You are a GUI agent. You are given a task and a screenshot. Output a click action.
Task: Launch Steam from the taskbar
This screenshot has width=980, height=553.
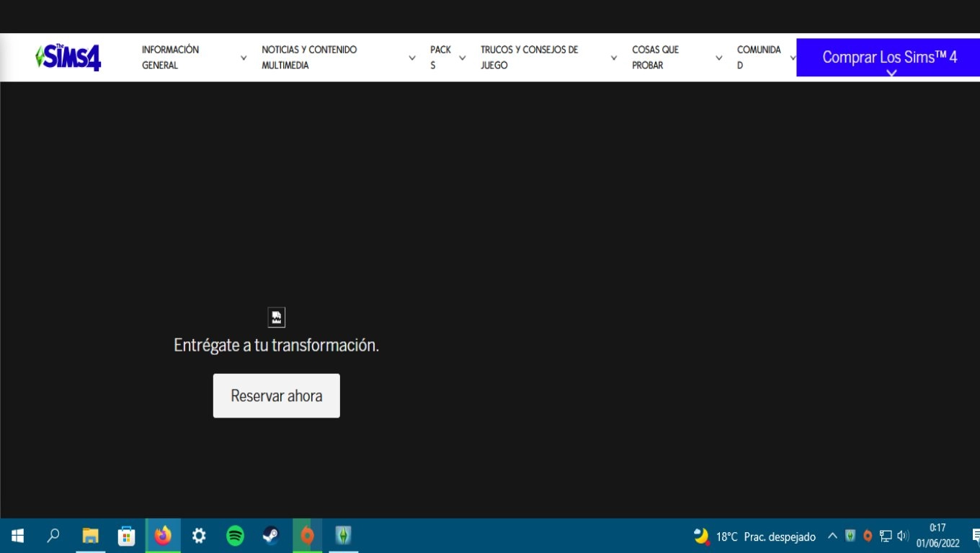coord(271,536)
